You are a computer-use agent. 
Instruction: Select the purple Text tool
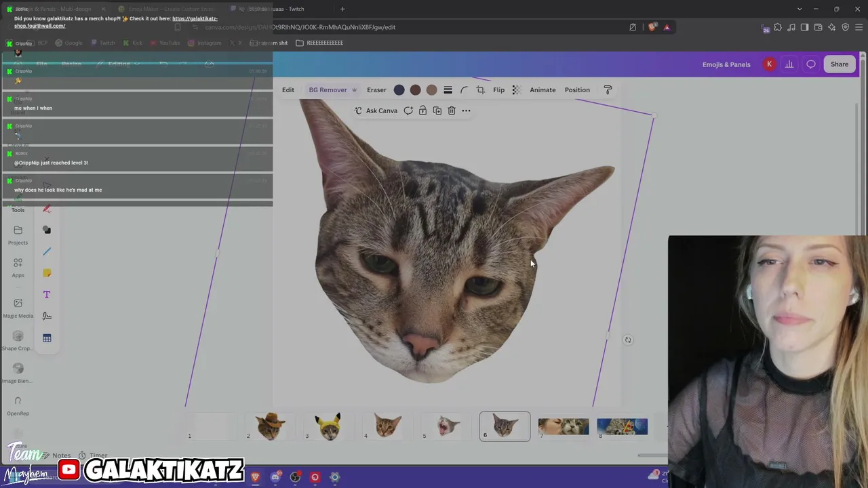point(47,295)
